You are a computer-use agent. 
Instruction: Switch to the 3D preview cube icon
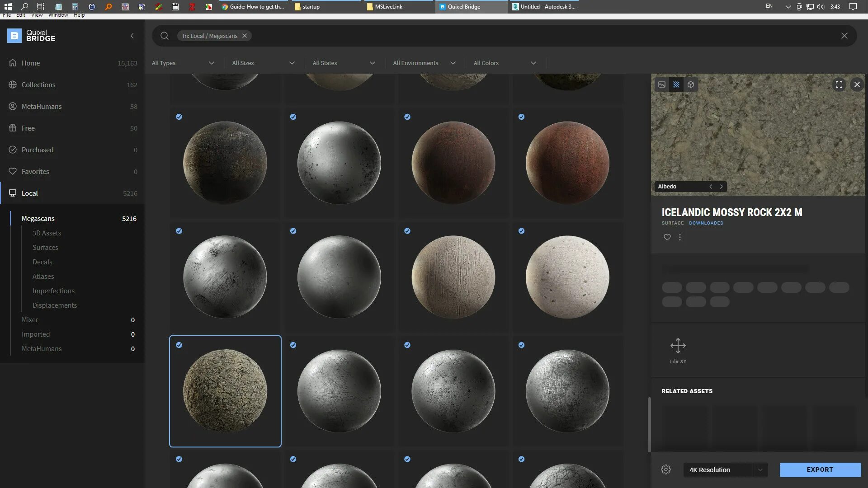690,84
